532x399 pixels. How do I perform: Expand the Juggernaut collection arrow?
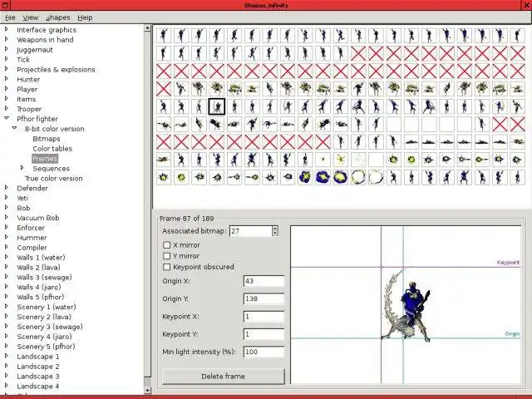click(6, 49)
